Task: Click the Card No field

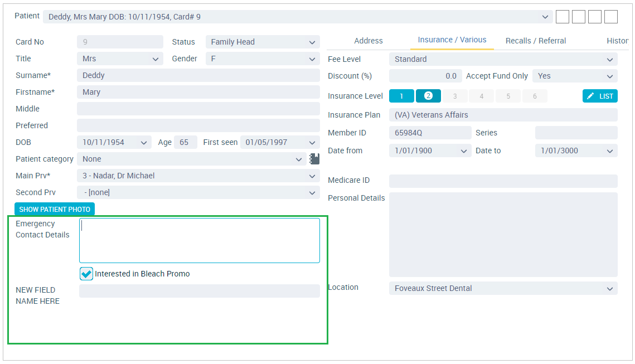Action: coord(120,42)
